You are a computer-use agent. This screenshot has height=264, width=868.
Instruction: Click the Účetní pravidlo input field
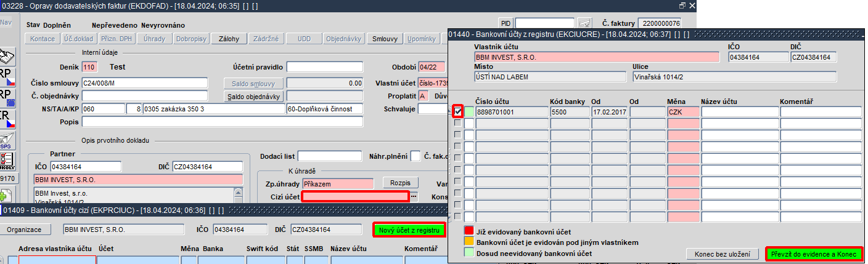[324, 66]
